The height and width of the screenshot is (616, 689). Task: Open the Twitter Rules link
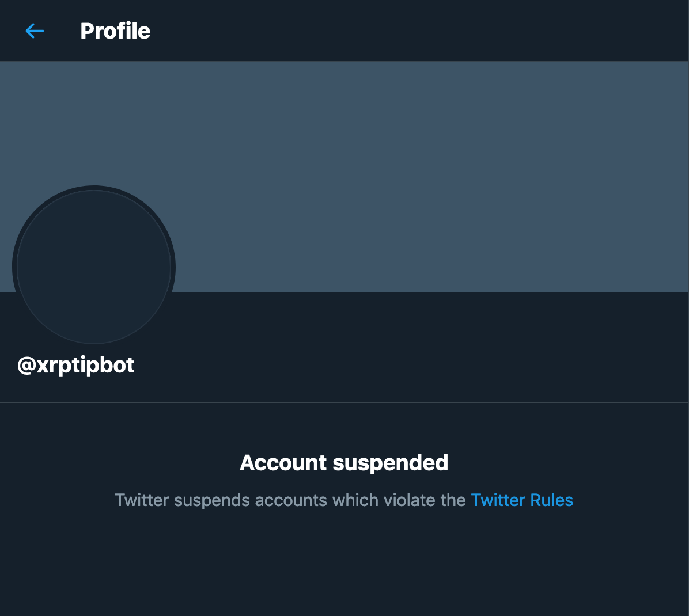pyautogui.click(x=521, y=500)
